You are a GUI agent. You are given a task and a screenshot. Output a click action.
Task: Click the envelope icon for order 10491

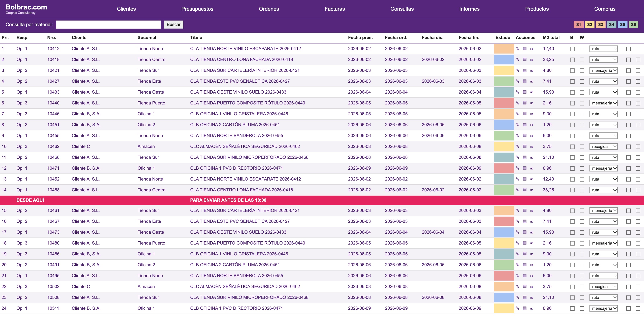[x=532, y=265]
